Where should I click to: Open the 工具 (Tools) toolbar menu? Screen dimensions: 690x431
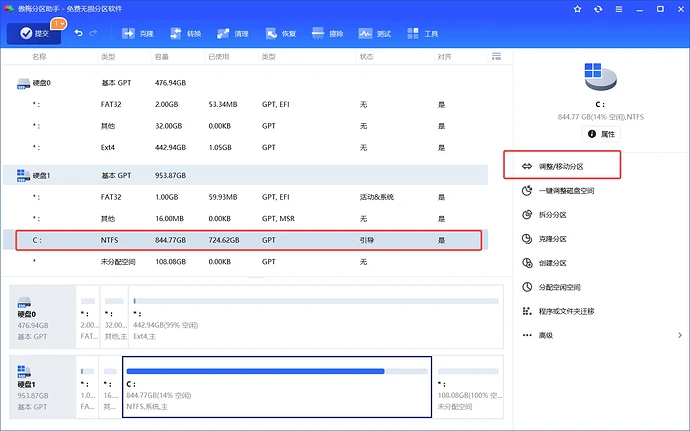pyautogui.click(x=423, y=34)
